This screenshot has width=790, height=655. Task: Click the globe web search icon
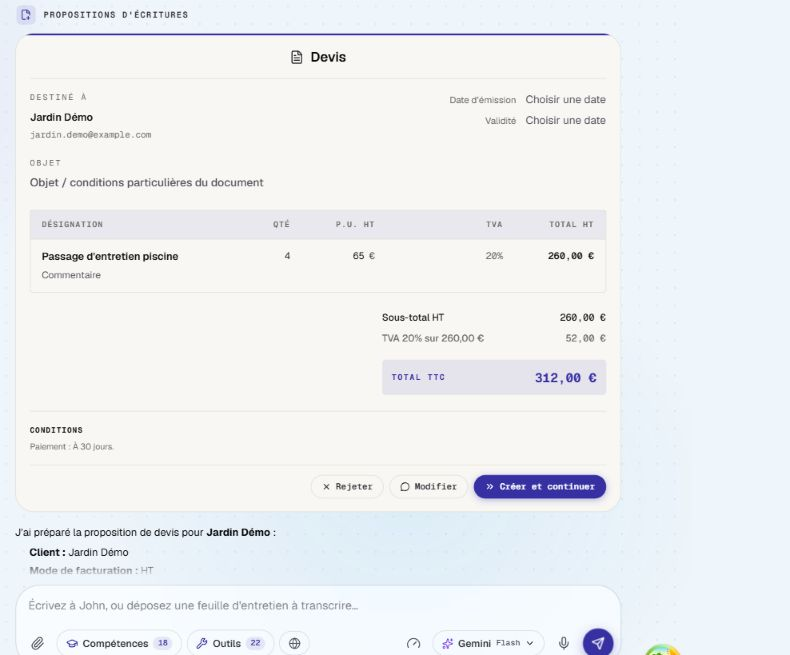click(x=295, y=643)
